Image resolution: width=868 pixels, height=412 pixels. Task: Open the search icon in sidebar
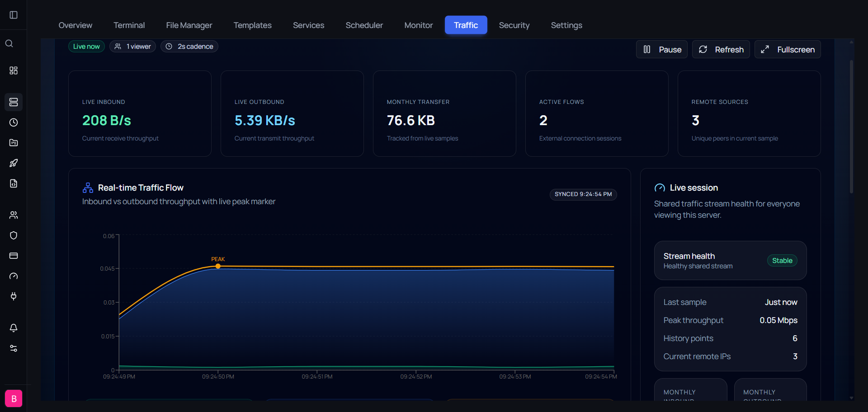tap(9, 43)
